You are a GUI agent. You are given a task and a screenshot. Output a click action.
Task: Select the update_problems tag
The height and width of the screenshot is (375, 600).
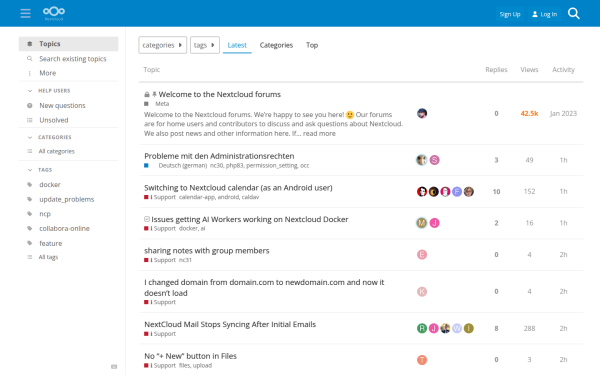68,199
